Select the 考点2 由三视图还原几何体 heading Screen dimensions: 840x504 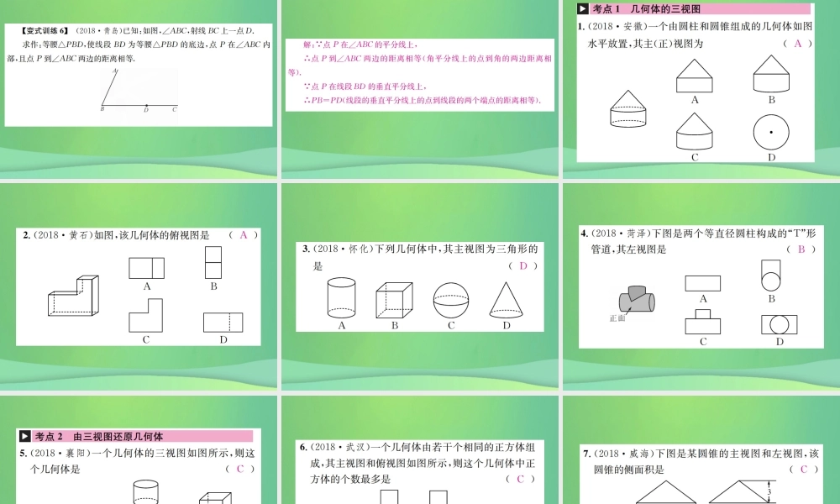[x=99, y=436]
